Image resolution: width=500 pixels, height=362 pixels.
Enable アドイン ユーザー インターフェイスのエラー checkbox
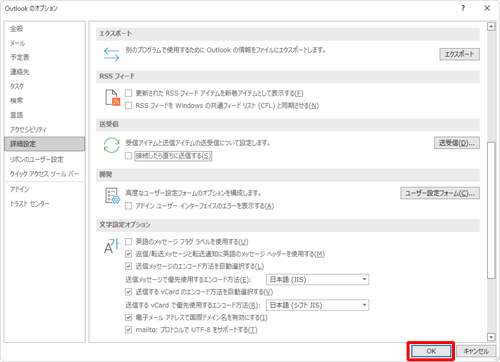(x=128, y=206)
